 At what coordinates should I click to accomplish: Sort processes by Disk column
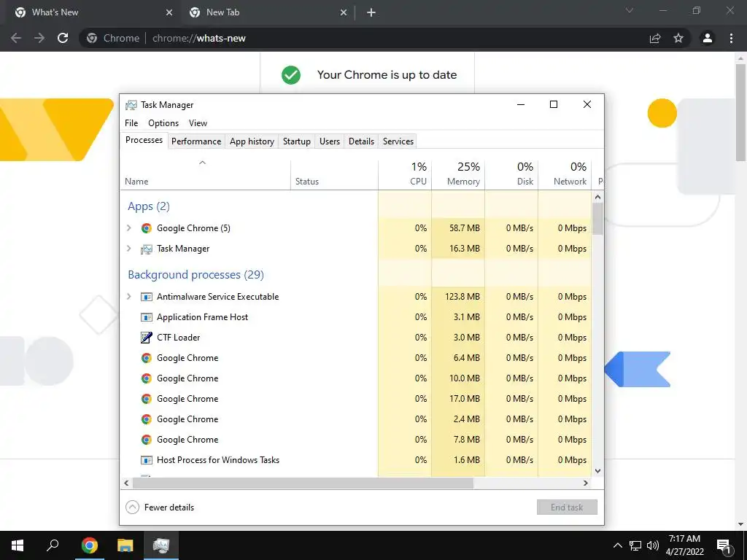pyautogui.click(x=511, y=175)
